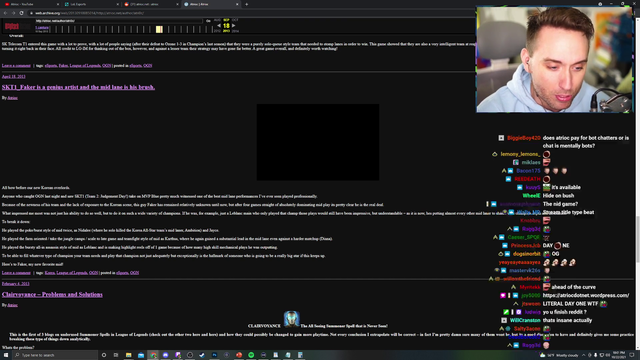Go to next Wayback capture arrow
This screenshot has height=360, width=640.
(233, 26)
